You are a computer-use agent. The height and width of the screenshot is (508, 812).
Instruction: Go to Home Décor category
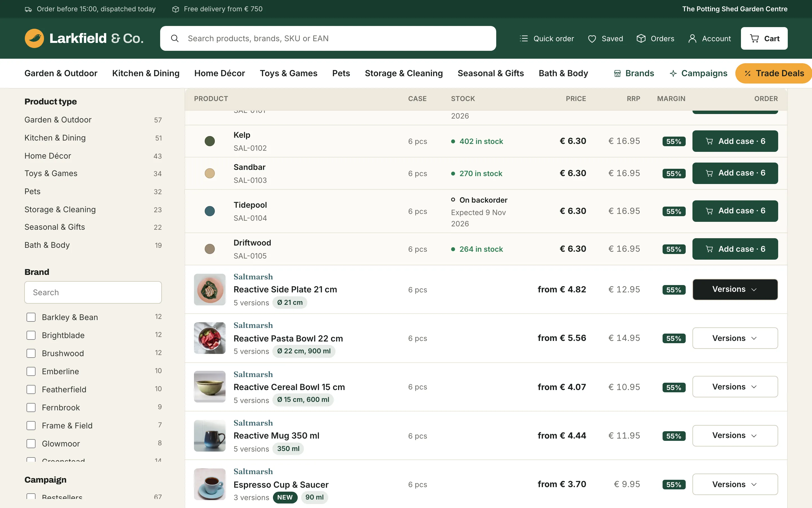click(219, 73)
